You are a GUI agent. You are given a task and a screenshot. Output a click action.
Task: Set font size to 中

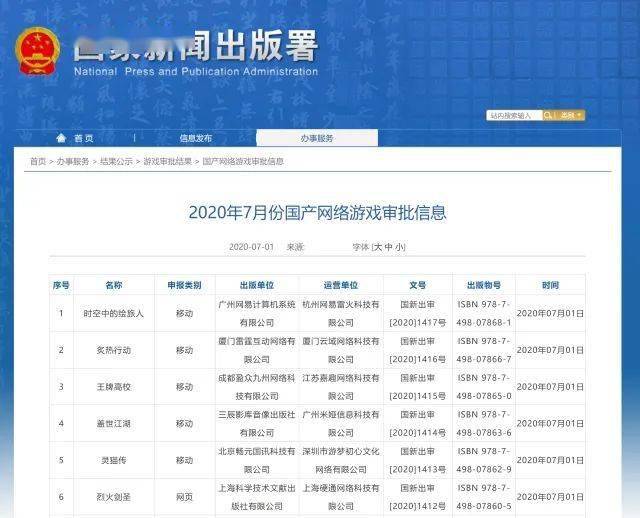(388, 246)
